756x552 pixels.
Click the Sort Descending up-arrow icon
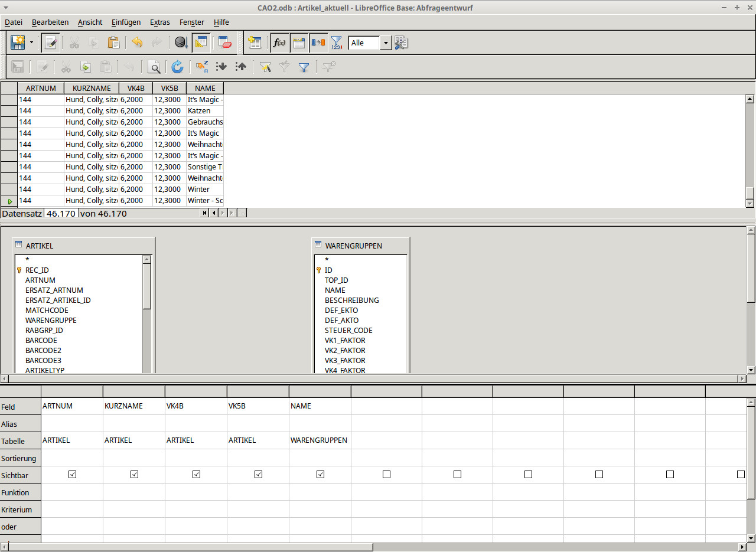(x=240, y=67)
